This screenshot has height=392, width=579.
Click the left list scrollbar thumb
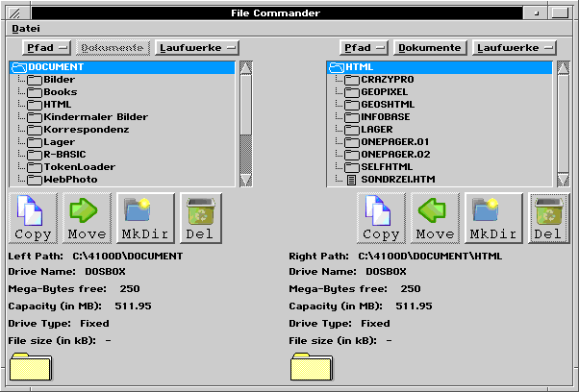click(246, 105)
